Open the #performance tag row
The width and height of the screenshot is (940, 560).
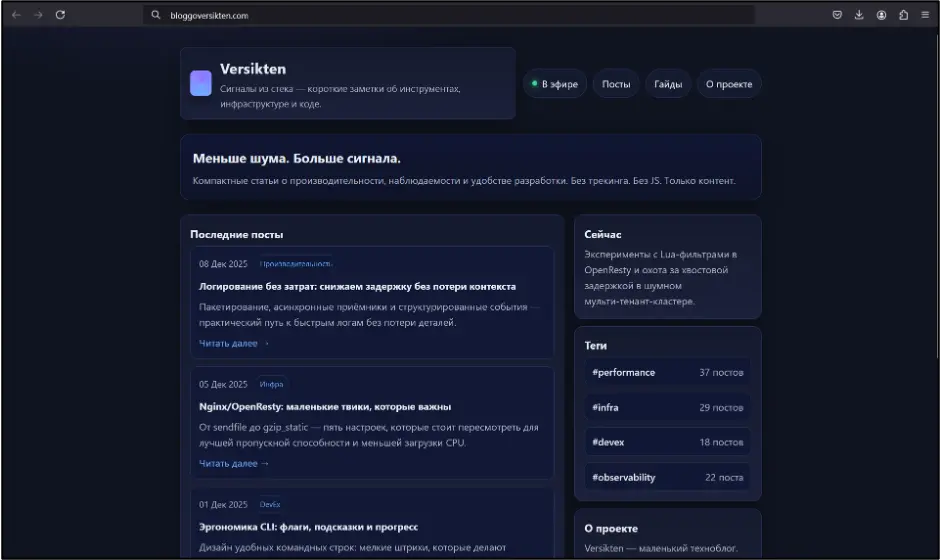click(667, 372)
